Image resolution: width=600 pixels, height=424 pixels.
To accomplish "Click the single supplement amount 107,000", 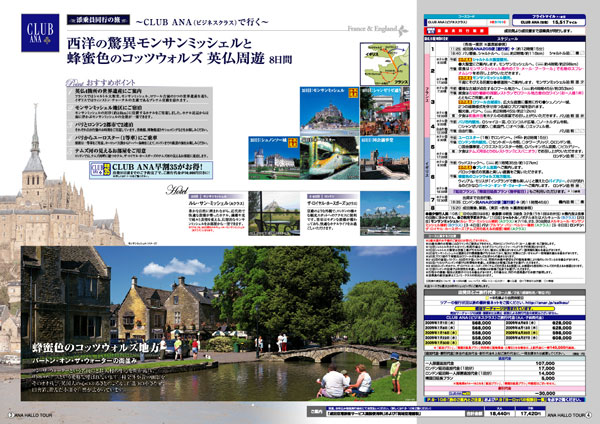I will click(545, 363).
